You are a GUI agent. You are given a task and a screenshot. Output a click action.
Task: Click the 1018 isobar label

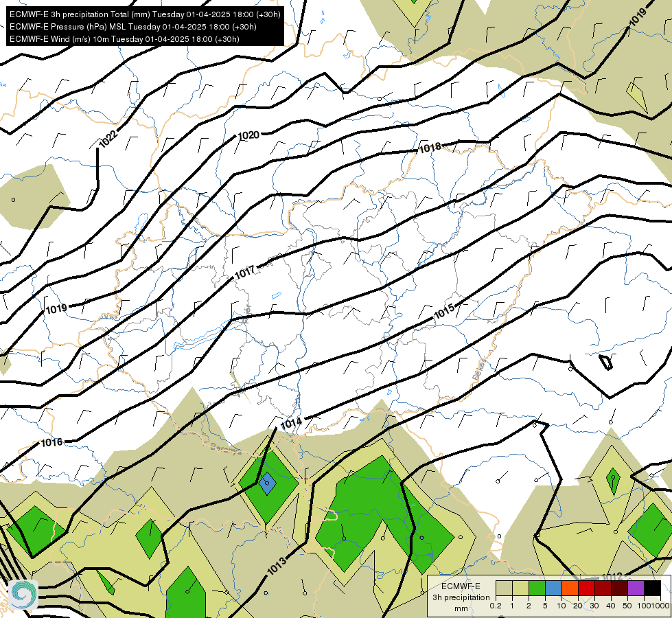(x=430, y=148)
